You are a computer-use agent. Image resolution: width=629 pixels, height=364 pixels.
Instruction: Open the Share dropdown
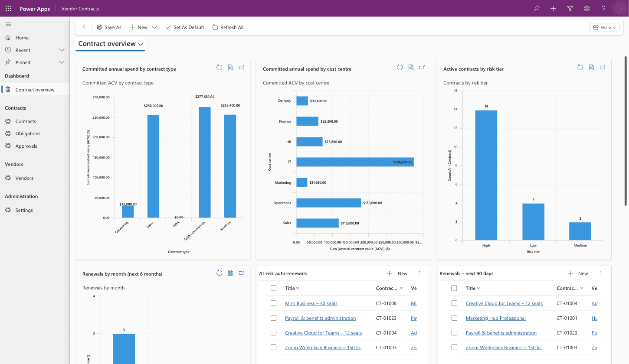tap(604, 27)
